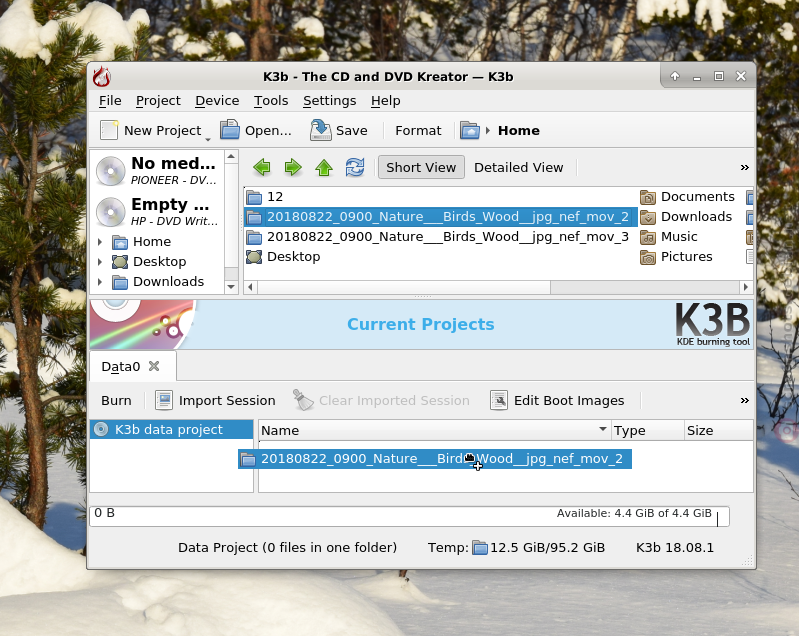799x636 pixels.
Task: Click the file list horizontal scrollbar
Action: click(404, 287)
